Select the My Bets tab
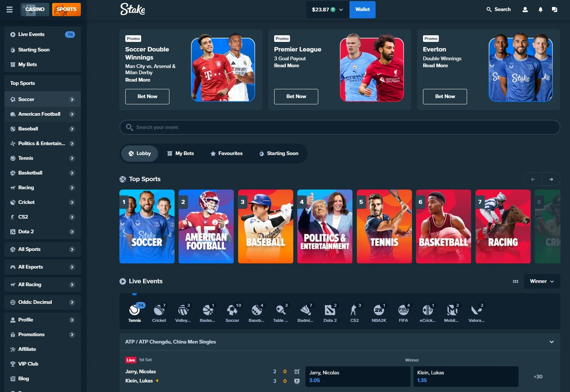This screenshot has width=570, height=392. click(x=180, y=154)
